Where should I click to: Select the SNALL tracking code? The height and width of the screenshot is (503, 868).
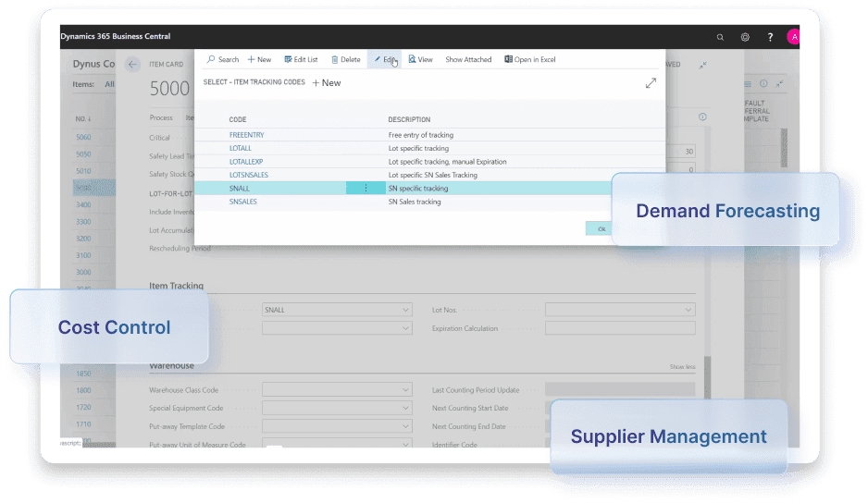239,188
